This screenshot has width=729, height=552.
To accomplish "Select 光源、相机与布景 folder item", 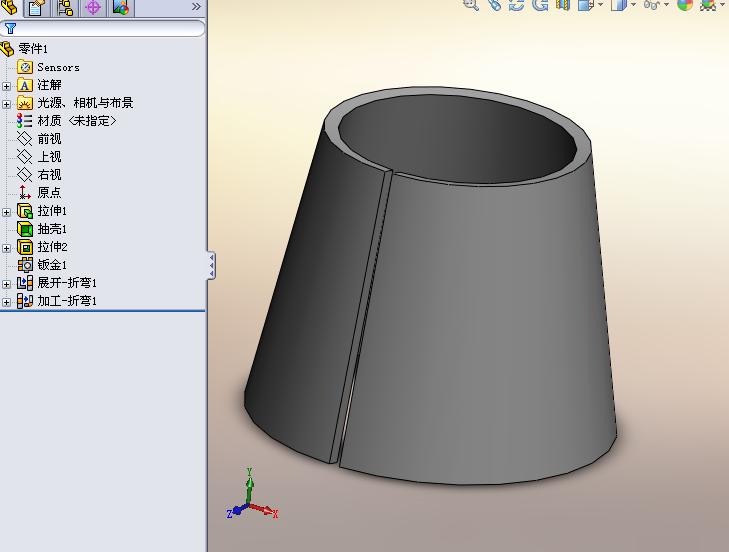I will pos(85,102).
